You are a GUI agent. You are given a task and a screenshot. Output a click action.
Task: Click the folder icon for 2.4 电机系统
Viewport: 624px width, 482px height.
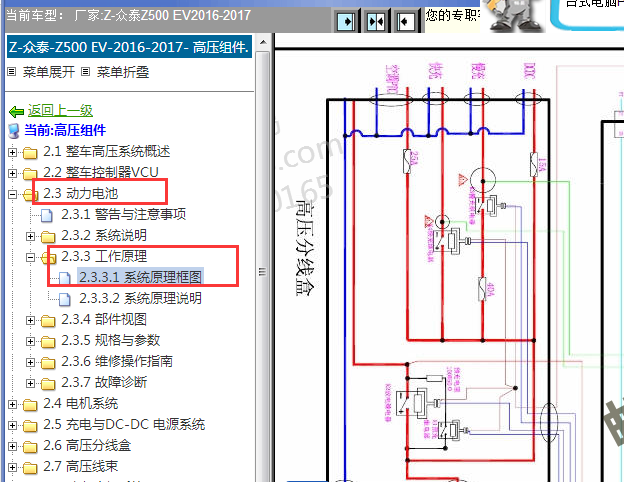tap(30, 405)
